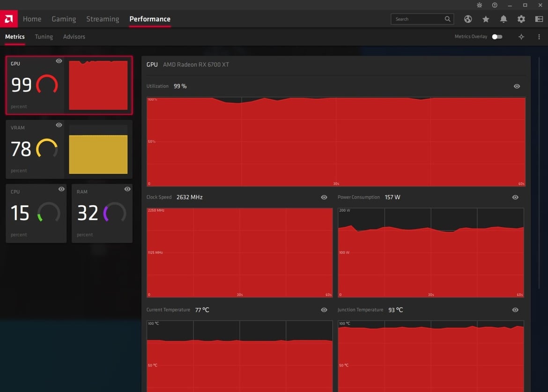Click the 157 W power value

click(392, 197)
